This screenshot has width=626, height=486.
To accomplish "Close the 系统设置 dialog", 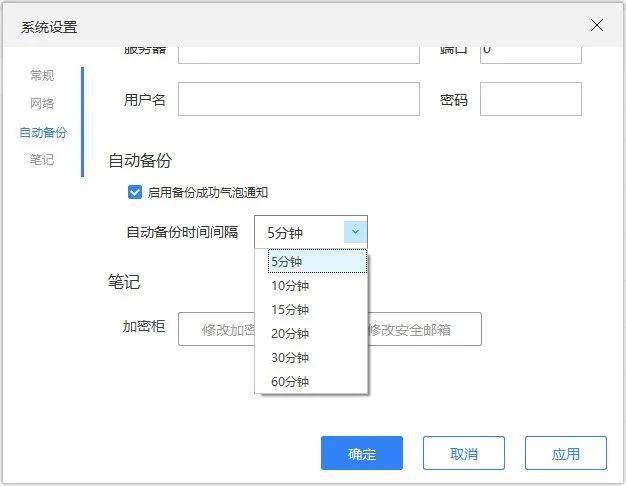I will 596,26.
